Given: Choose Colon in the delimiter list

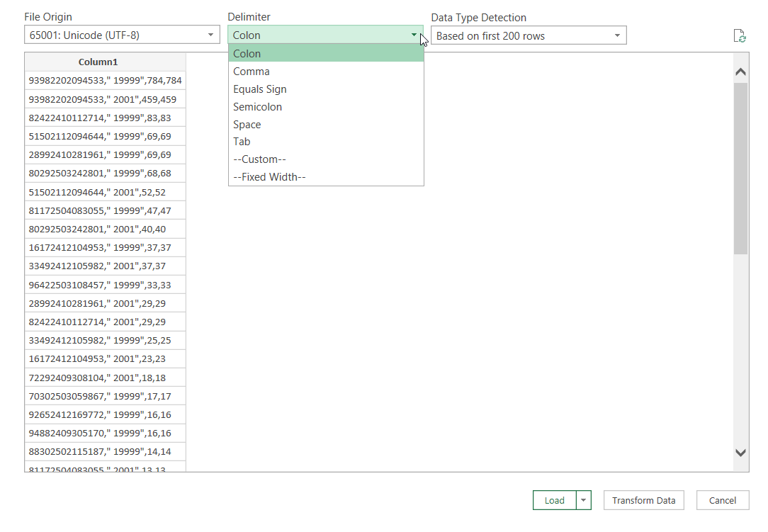Looking at the screenshot, I should [326, 53].
